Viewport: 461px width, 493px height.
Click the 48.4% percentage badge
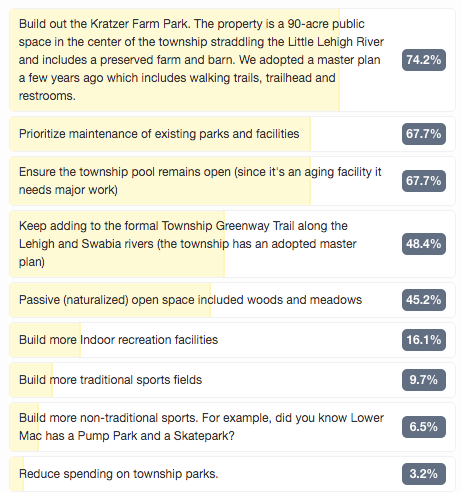(x=424, y=244)
